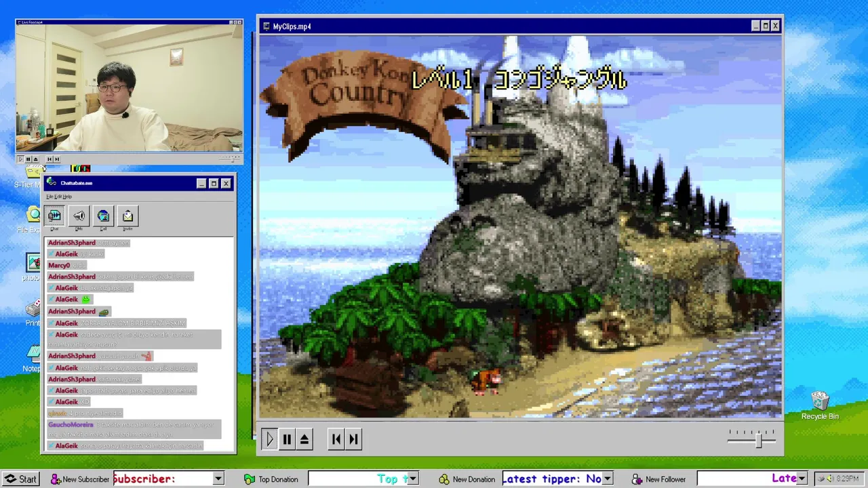Open the Chat tab icon in Chatturbate window
The height and width of the screenshot is (488, 868).
(x=54, y=216)
